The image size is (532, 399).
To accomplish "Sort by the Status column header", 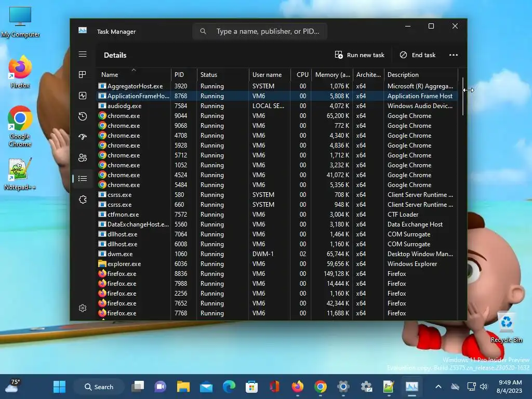I will (x=222, y=75).
